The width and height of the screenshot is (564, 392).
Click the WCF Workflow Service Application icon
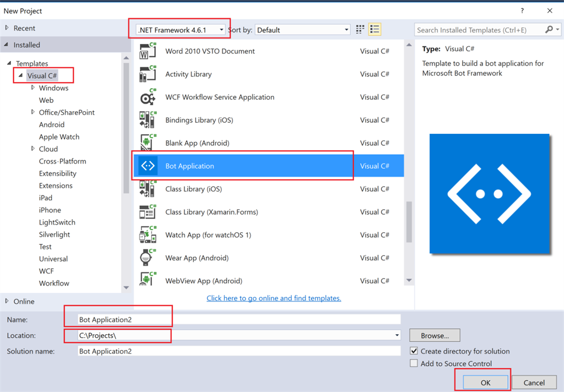pyautogui.click(x=148, y=97)
